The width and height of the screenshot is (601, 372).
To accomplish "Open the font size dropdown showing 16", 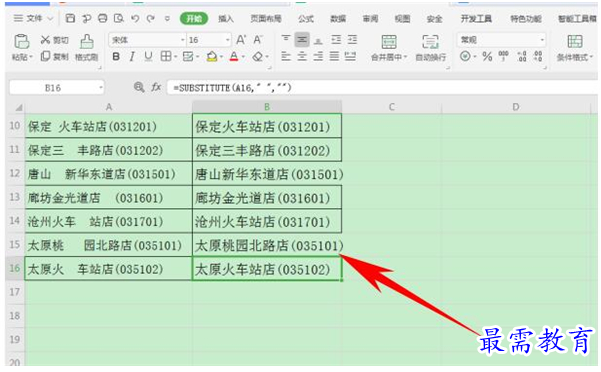I will click(x=228, y=40).
